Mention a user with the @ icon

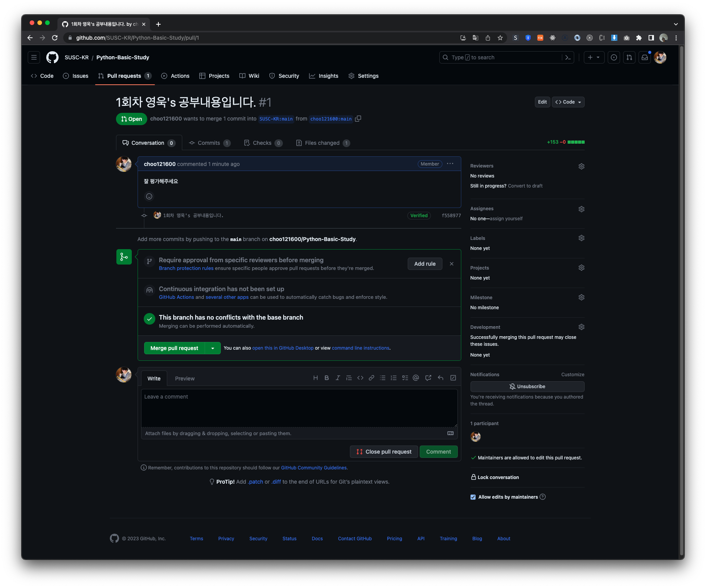tap(416, 378)
